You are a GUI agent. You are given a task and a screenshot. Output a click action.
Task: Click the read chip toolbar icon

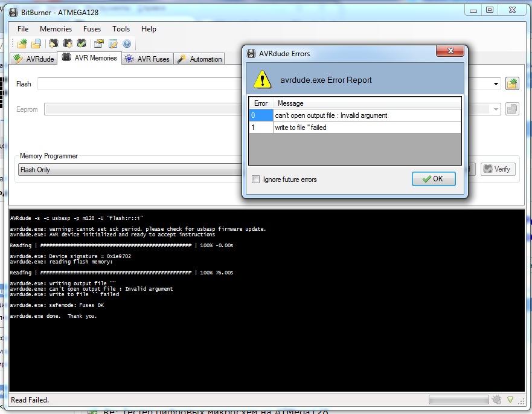coord(54,44)
